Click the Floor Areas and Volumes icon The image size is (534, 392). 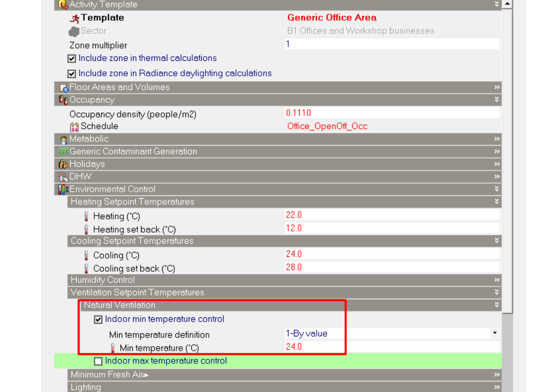[x=64, y=87]
